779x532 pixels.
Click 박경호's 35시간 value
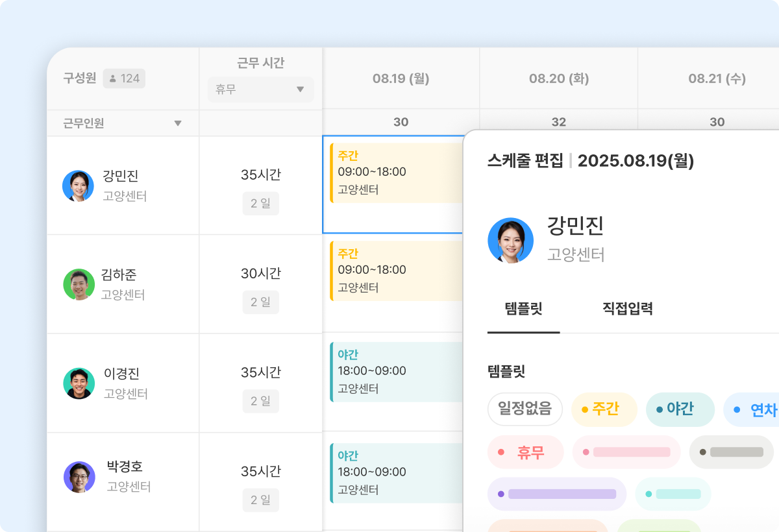click(x=261, y=471)
